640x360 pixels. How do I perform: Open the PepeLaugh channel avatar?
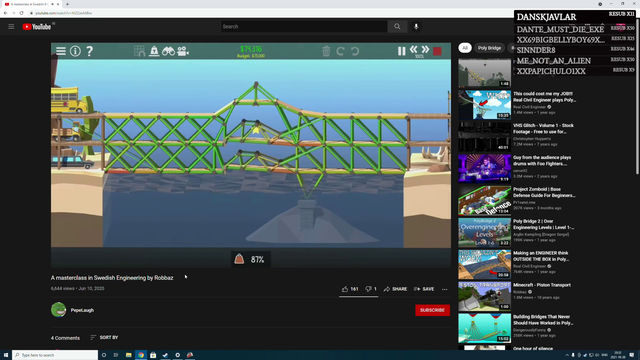click(58, 310)
